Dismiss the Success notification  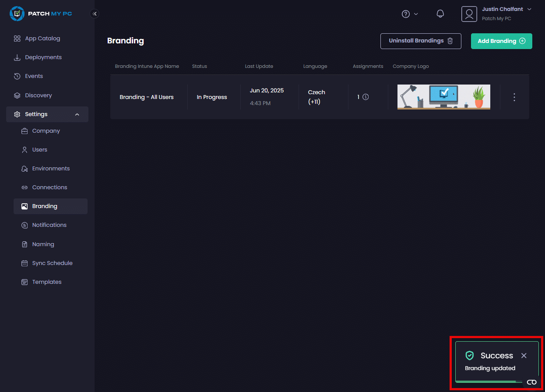(x=524, y=356)
